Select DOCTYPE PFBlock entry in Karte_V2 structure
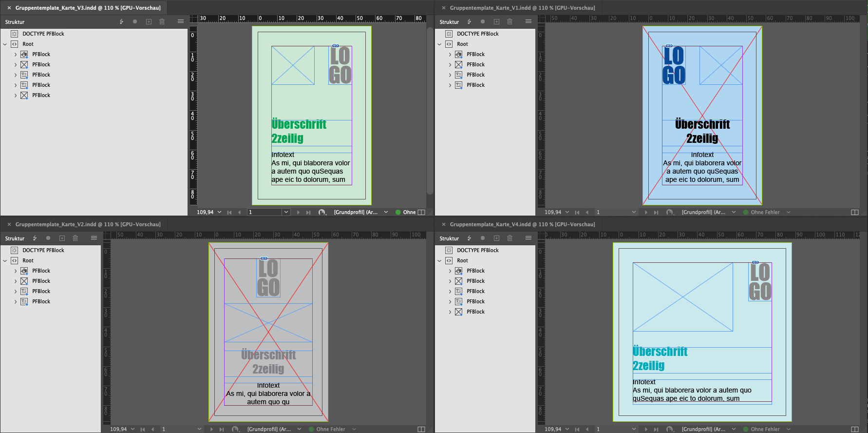The width and height of the screenshot is (868, 433). click(x=43, y=250)
